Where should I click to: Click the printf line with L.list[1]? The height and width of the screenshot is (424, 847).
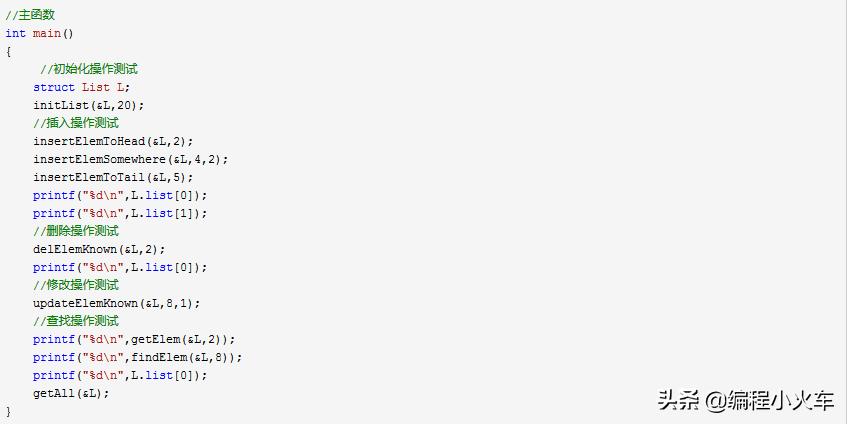[120, 213]
